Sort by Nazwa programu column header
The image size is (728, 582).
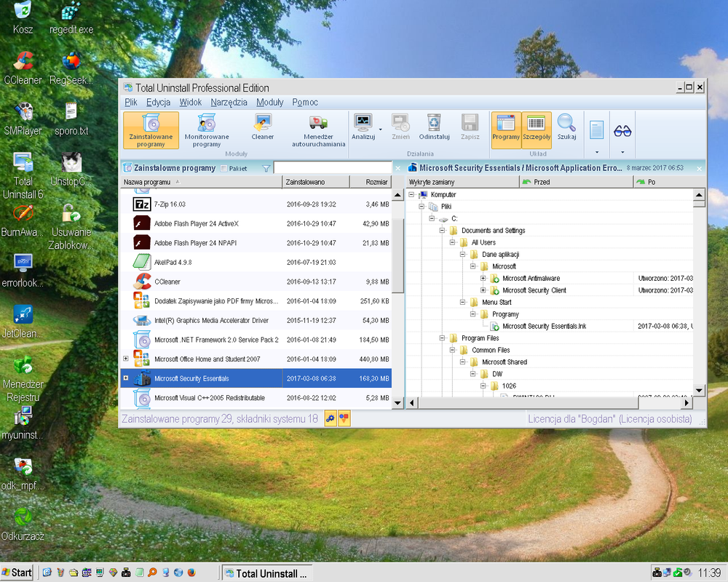pyautogui.click(x=201, y=182)
